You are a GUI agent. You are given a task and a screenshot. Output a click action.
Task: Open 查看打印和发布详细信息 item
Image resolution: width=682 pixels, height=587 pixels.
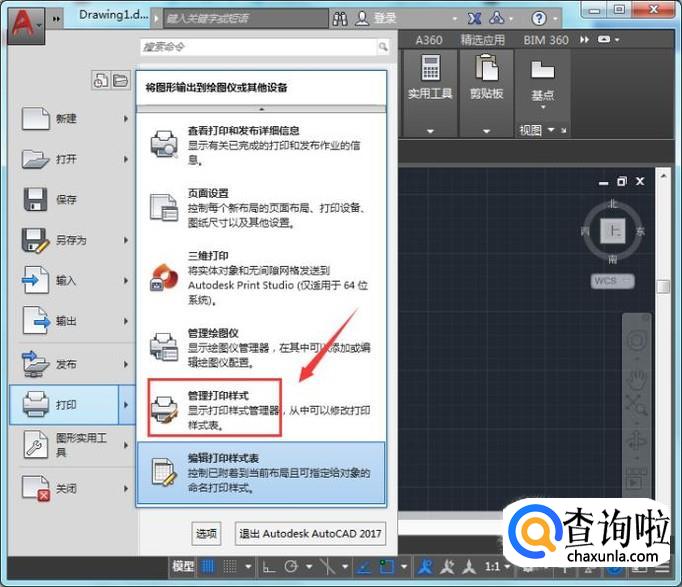point(261,145)
